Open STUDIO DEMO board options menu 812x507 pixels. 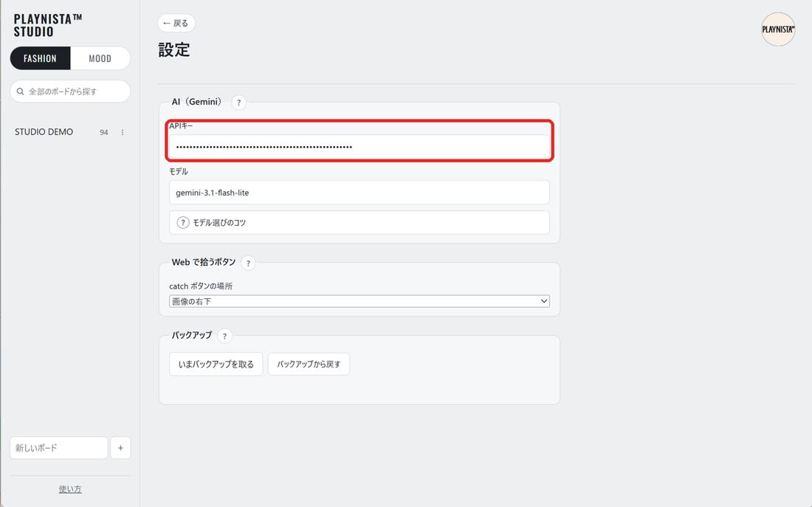[123, 133]
